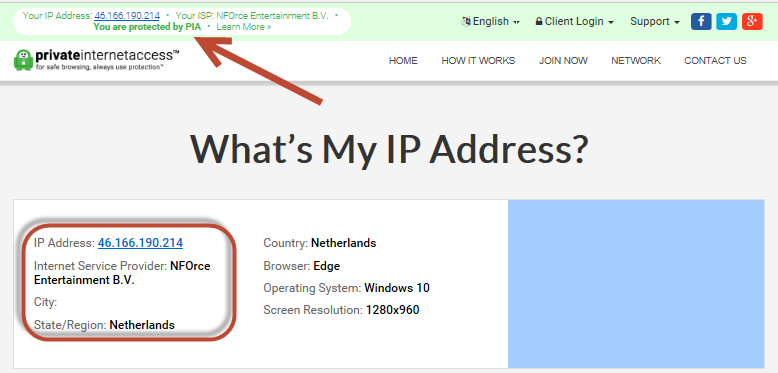Click the 46.166.190.214 link in details box
Viewport: 778px width, 373px height.
(140, 243)
